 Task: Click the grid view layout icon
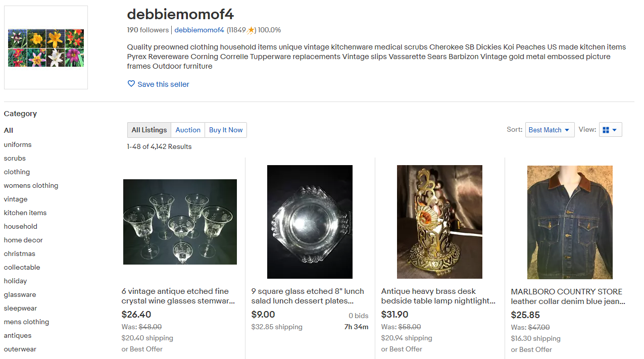click(x=607, y=130)
